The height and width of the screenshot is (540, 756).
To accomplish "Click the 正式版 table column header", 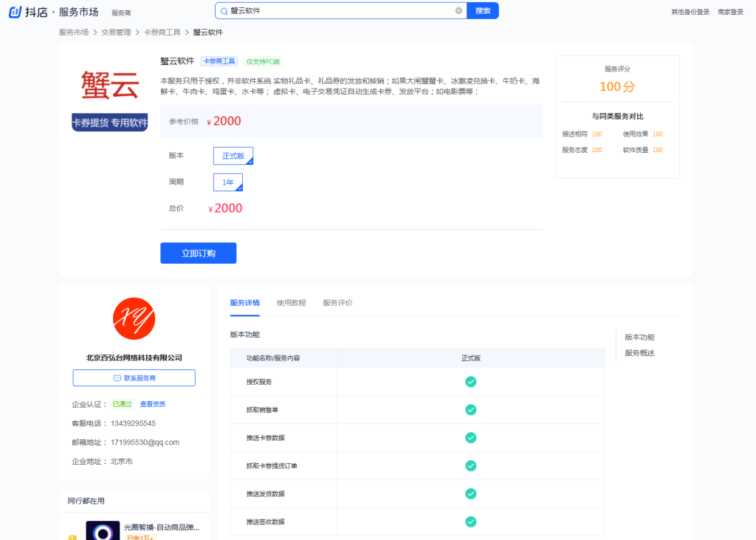I will [470, 358].
